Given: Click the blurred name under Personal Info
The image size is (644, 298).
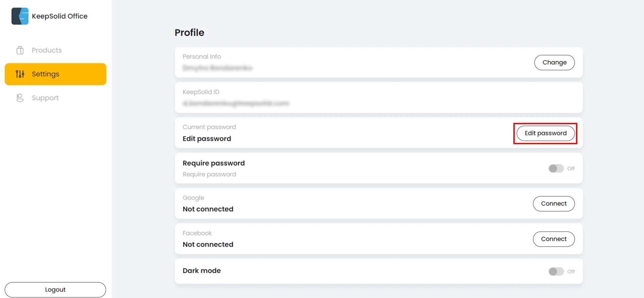Looking at the screenshot, I should [217, 68].
